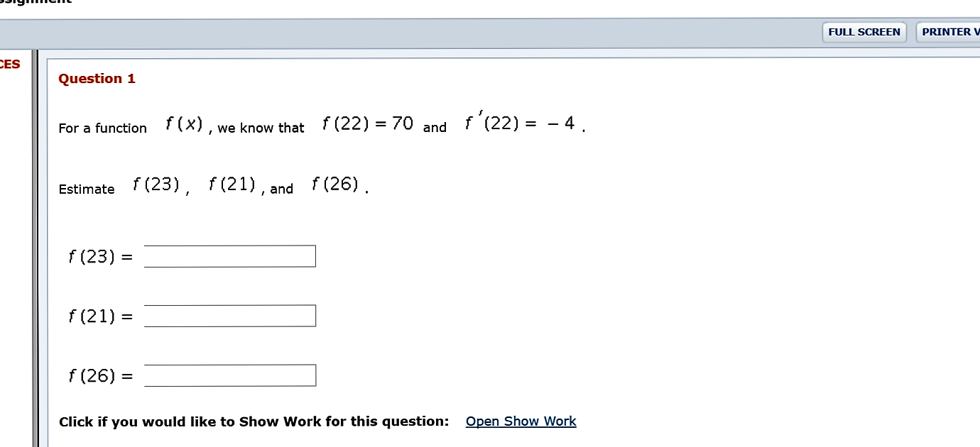Click the Open Show Work link
Screen dimensions: 980x447
click(x=521, y=421)
